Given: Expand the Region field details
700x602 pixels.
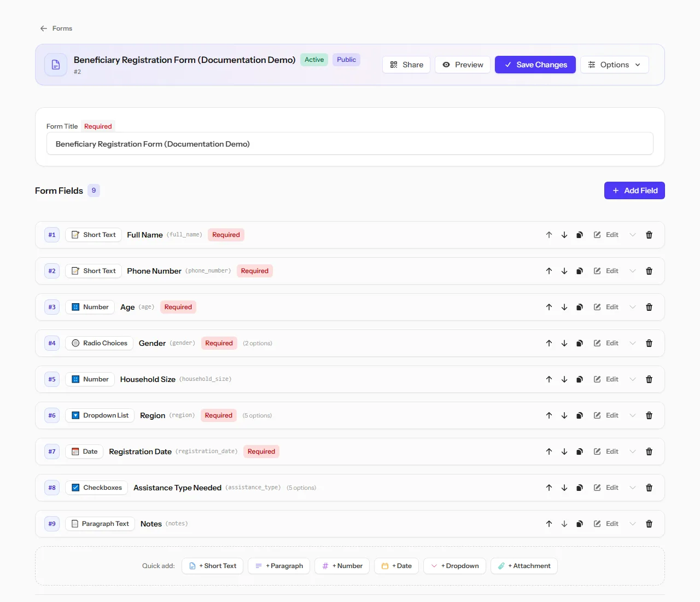Looking at the screenshot, I should pyautogui.click(x=633, y=415).
